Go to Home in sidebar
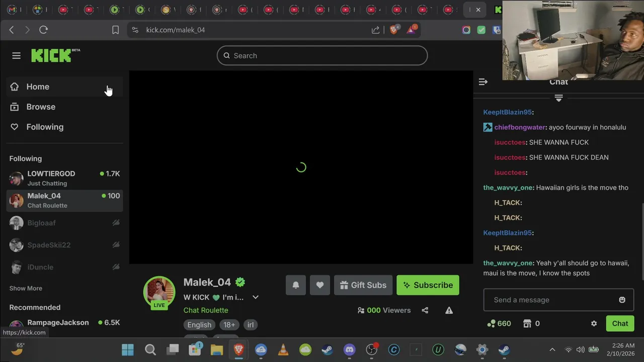The height and width of the screenshot is (362, 644). 64,86
